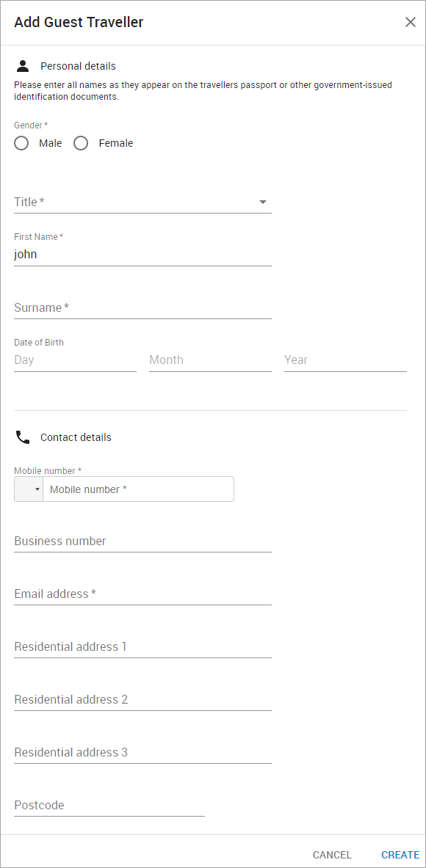Click the Year of birth field
The image size is (426, 868).
(346, 360)
